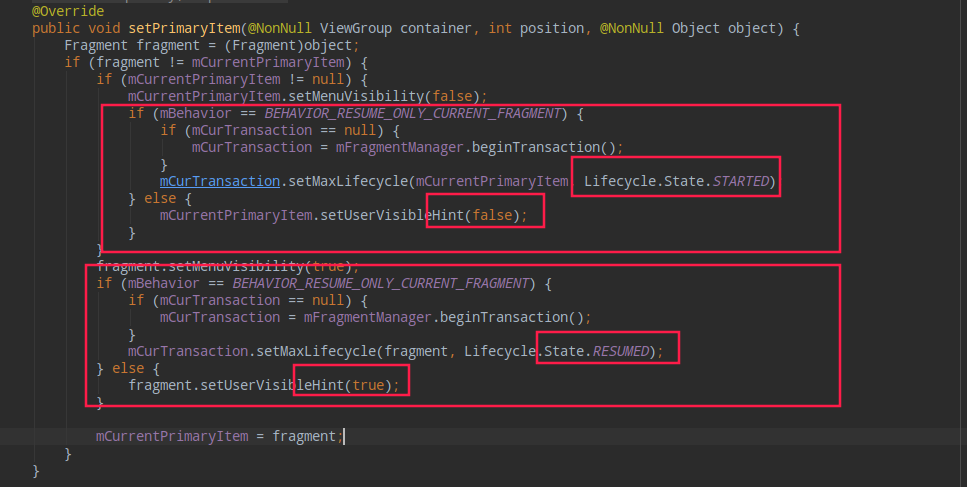Click the 'int position' parameter
The height and width of the screenshot is (487, 967).
tap(537, 28)
